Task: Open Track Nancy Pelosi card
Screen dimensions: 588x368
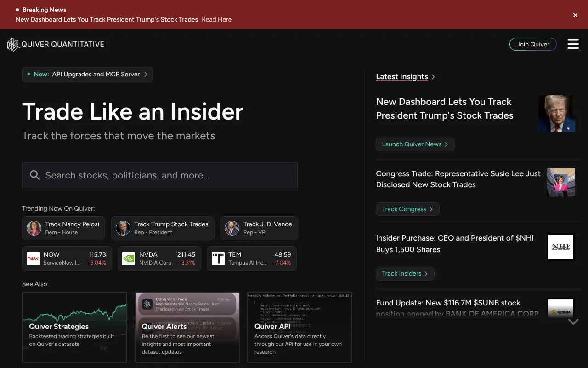Action: click(x=63, y=228)
